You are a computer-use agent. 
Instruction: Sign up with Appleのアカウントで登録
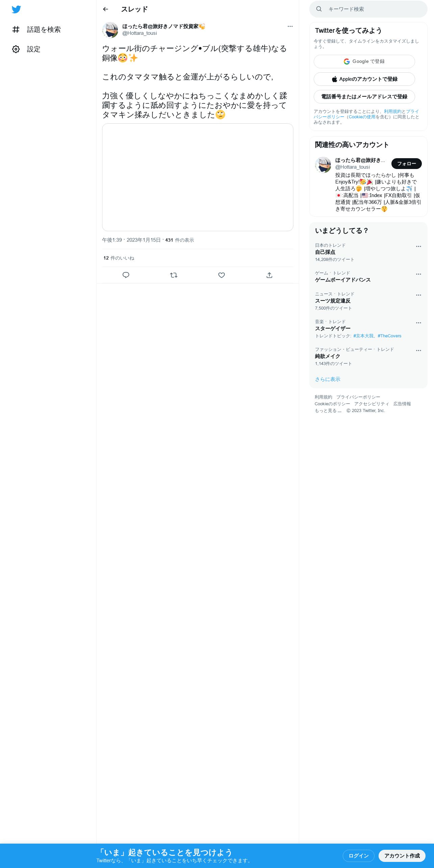pyautogui.click(x=364, y=79)
